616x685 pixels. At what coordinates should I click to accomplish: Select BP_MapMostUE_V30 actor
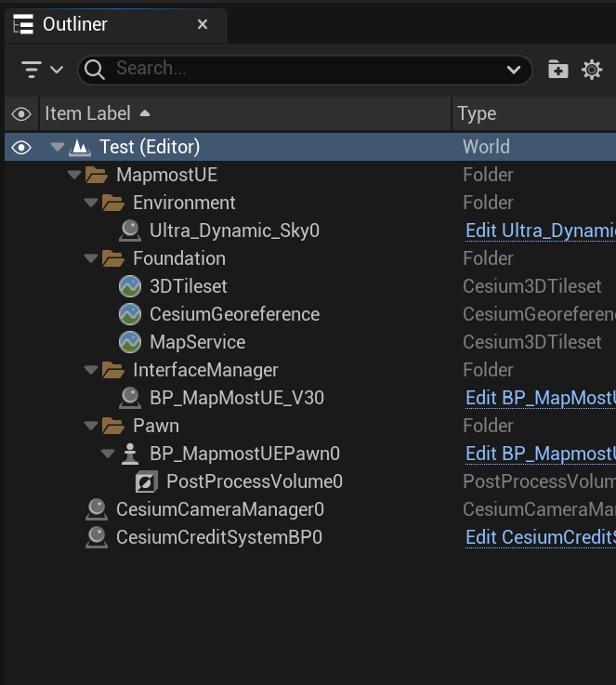pyautogui.click(x=237, y=398)
